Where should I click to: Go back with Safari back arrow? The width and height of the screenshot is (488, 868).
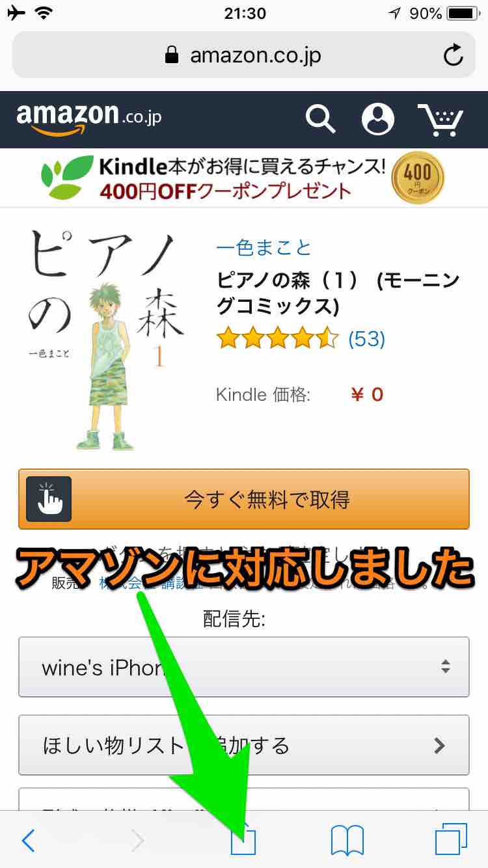(x=28, y=841)
